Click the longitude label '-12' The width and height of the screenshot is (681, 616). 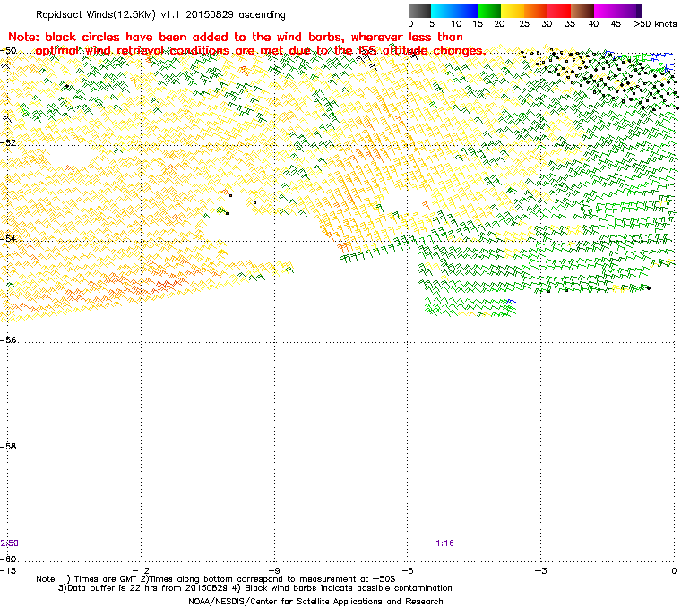coord(142,570)
